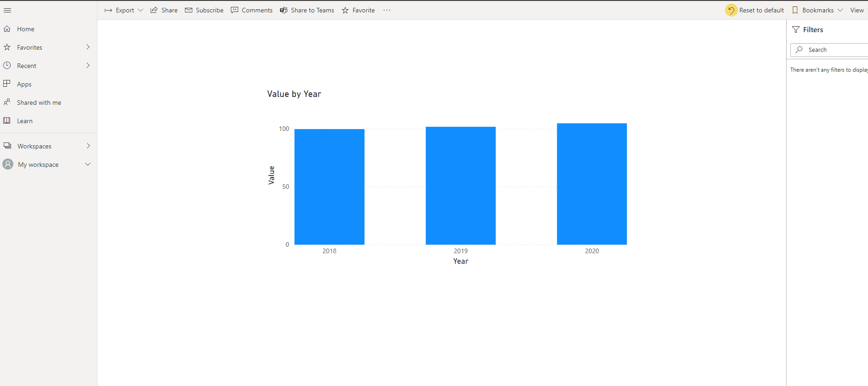Open the more options ellipsis menu
Viewport: 868px width, 386px height.
tap(387, 10)
